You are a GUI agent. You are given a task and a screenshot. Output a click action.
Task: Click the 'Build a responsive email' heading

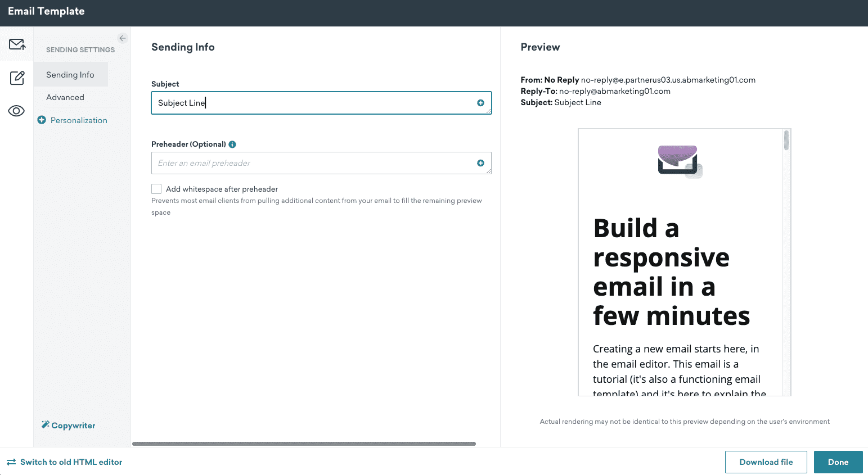[x=671, y=272]
